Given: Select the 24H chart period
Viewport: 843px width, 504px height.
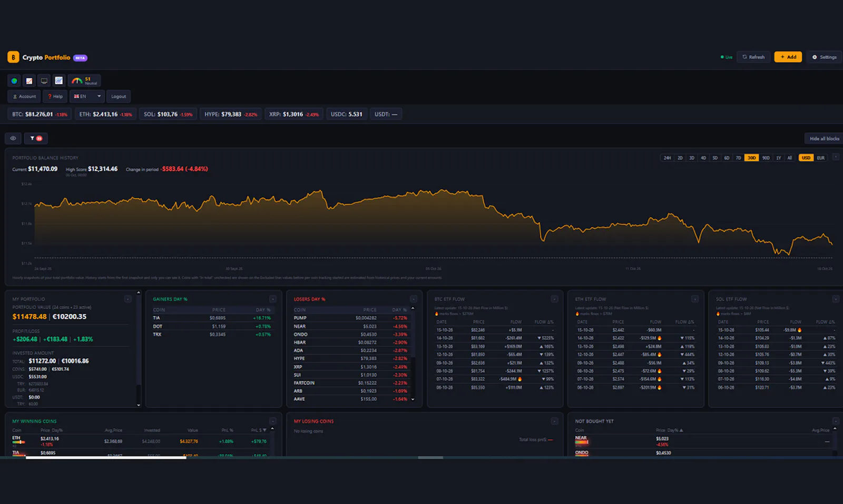Looking at the screenshot, I should coord(667,158).
